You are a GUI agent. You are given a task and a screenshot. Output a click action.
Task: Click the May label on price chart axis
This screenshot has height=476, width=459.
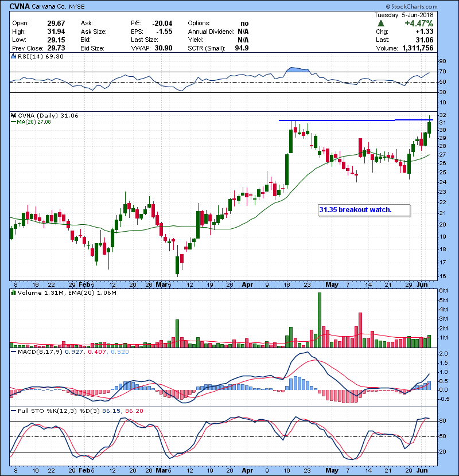(332, 285)
